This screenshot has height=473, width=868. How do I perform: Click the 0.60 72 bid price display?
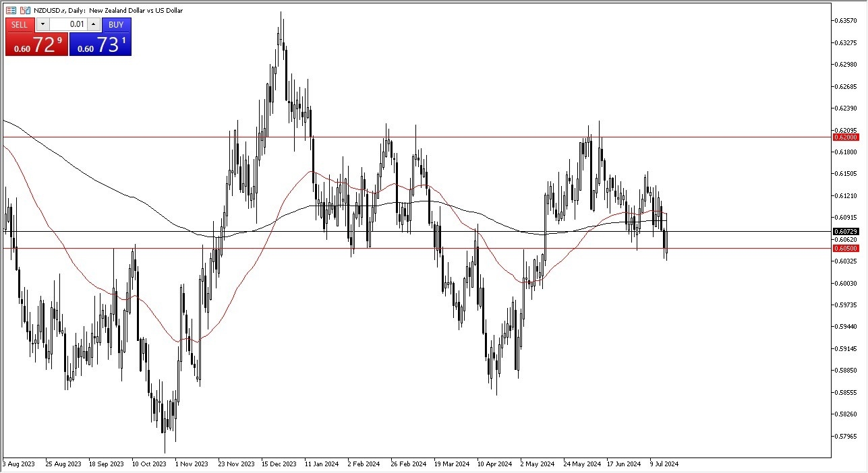[36, 45]
